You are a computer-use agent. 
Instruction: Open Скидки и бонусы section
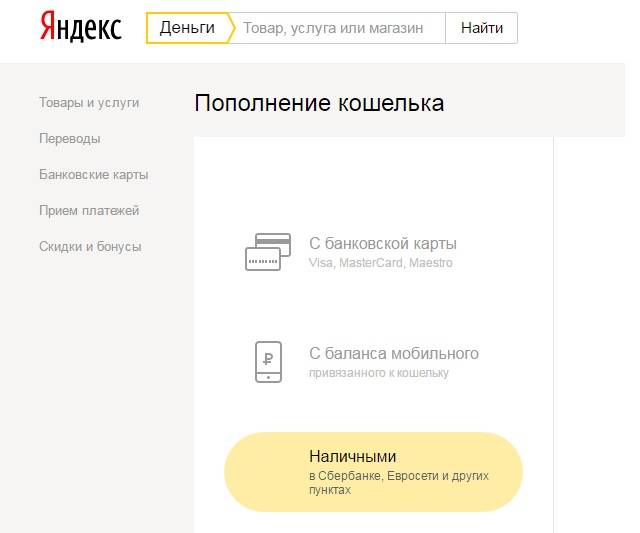pyautogui.click(x=90, y=246)
